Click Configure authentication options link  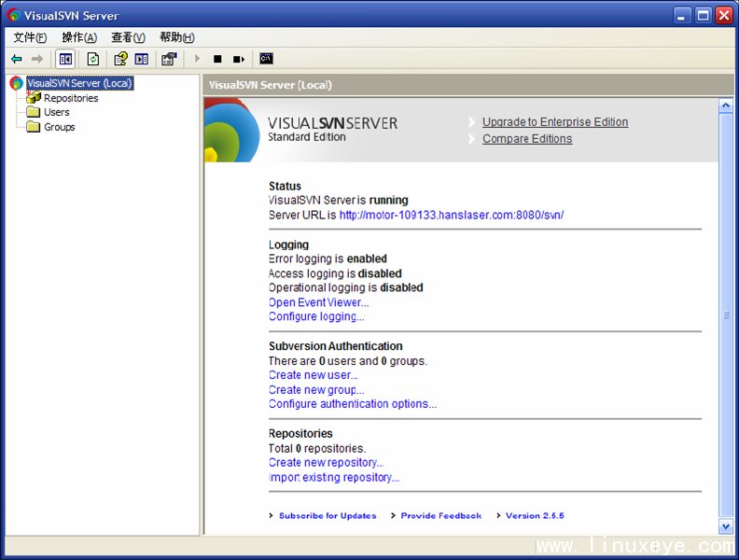[353, 404]
